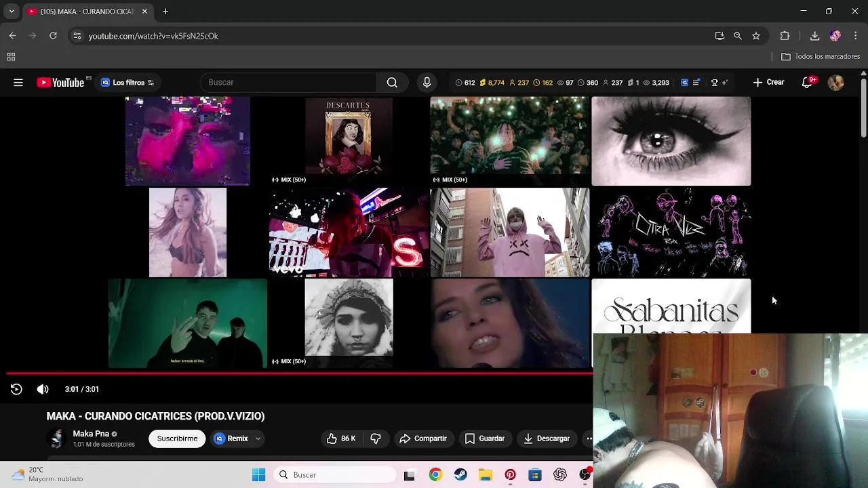Click the install/cast screen icon in address bar
This screenshot has width=868, height=488.
719,36
